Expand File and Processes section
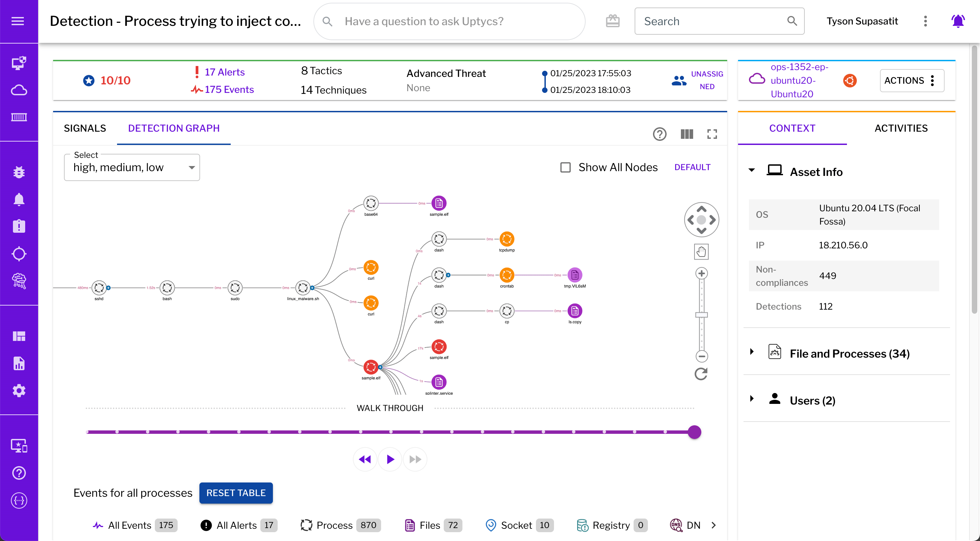The image size is (980, 541). [752, 352]
